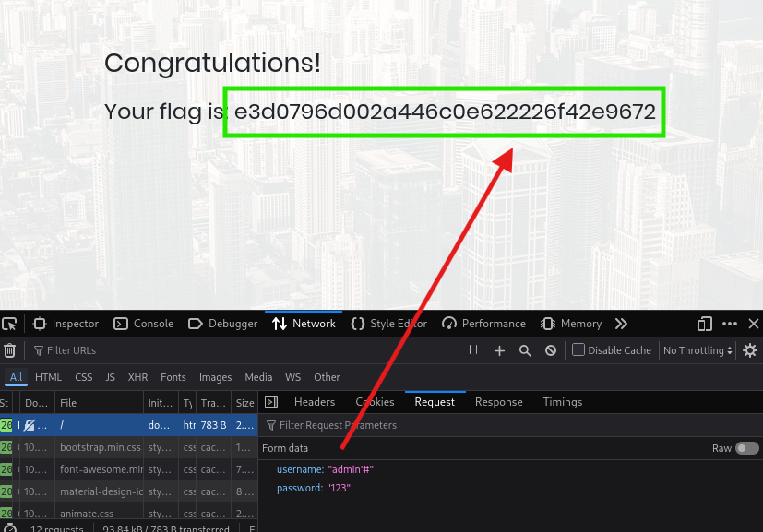The image size is (763, 532).
Task: Toggle the request details pane icon
Action: coord(271,402)
